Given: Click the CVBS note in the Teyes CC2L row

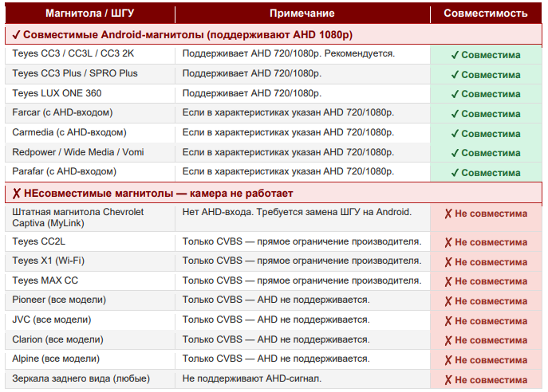Looking at the screenshot, I should pyautogui.click(x=302, y=241).
